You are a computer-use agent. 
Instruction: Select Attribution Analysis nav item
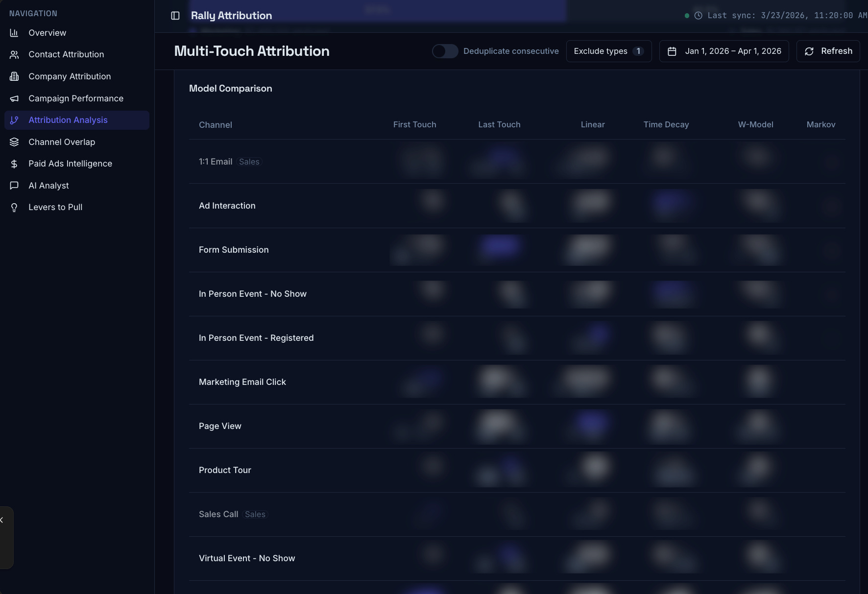tap(77, 120)
